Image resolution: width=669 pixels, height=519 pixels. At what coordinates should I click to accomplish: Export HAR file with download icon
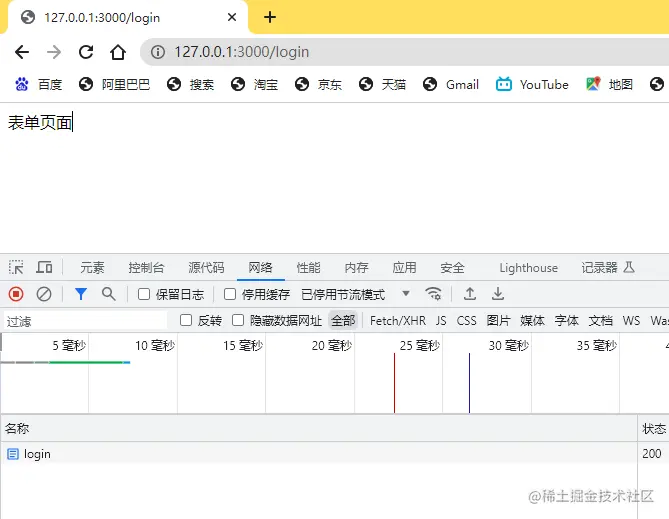pos(498,294)
